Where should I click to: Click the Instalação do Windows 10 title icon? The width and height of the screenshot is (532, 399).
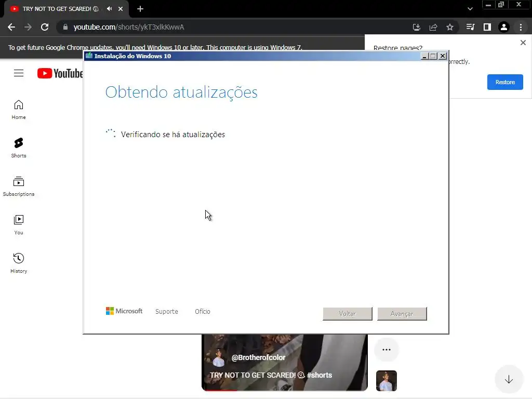tap(89, 56)
